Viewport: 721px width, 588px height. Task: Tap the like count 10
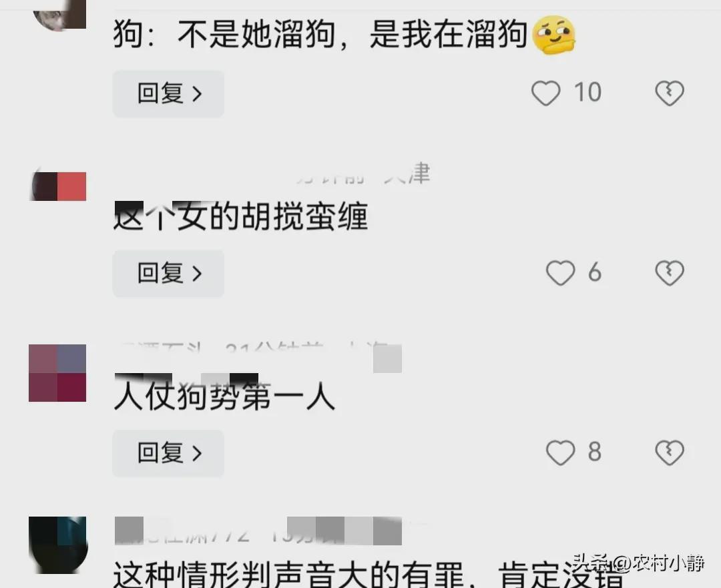click(587, 92)
